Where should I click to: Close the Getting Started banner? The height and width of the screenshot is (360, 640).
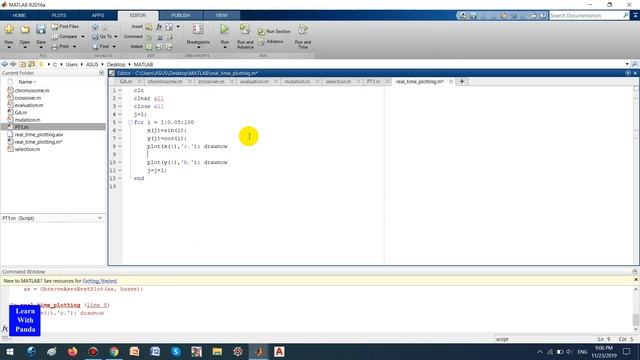pos(636,280)
